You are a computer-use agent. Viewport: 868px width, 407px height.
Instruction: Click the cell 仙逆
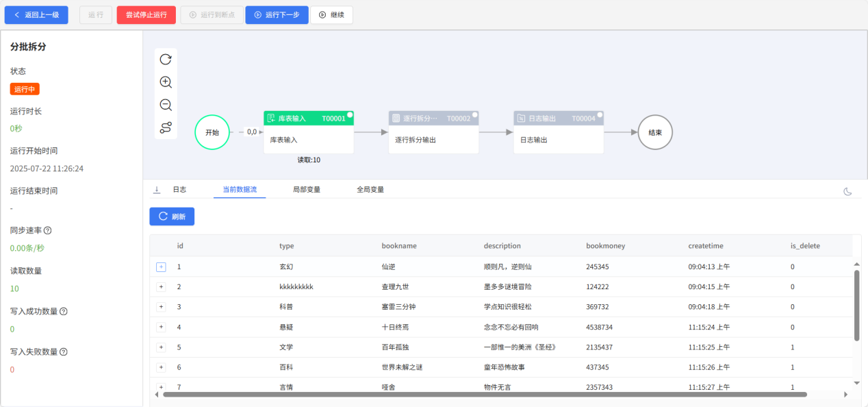click(x=389, y=267)
